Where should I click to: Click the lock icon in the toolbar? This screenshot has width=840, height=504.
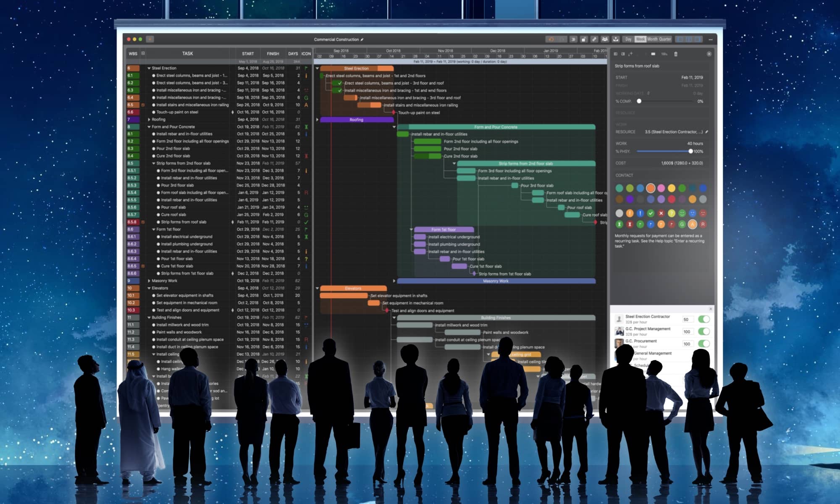pyautogui.click(x=584, y=39)
